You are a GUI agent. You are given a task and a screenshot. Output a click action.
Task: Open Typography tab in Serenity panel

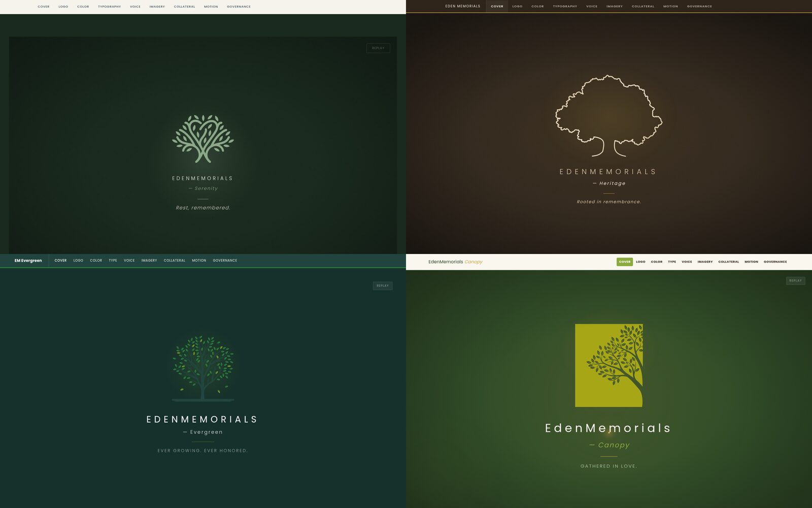coord(109,7)
